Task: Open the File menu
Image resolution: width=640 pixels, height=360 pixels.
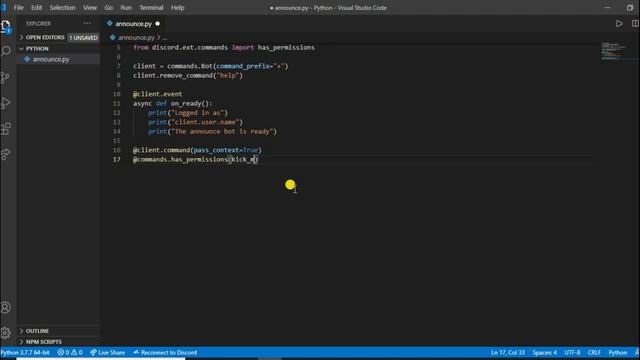Action: 18,7
